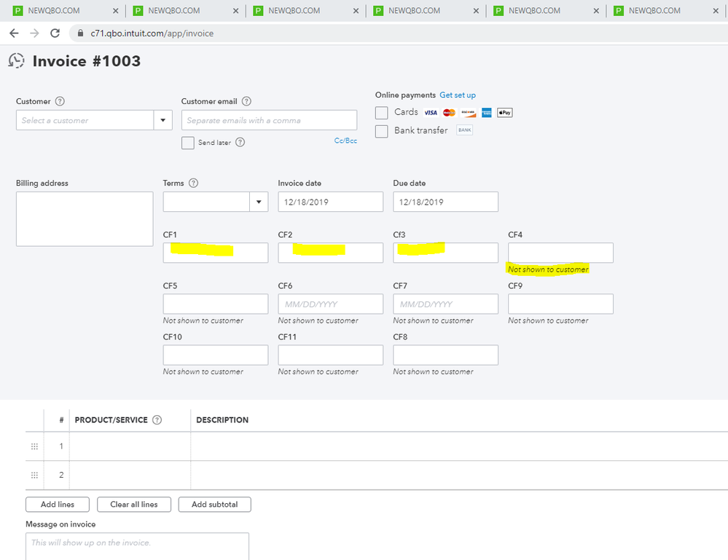Toggle the Send later checkbox
728x560 pixels.
[187, 142]
